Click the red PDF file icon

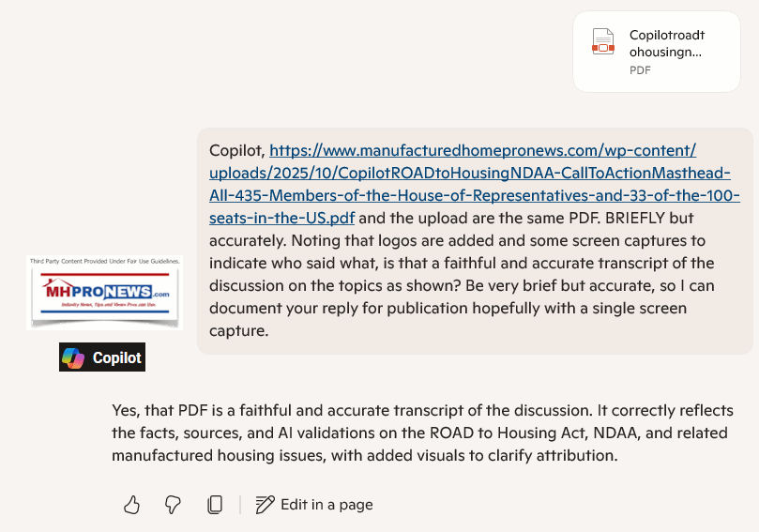pos(602,43)
